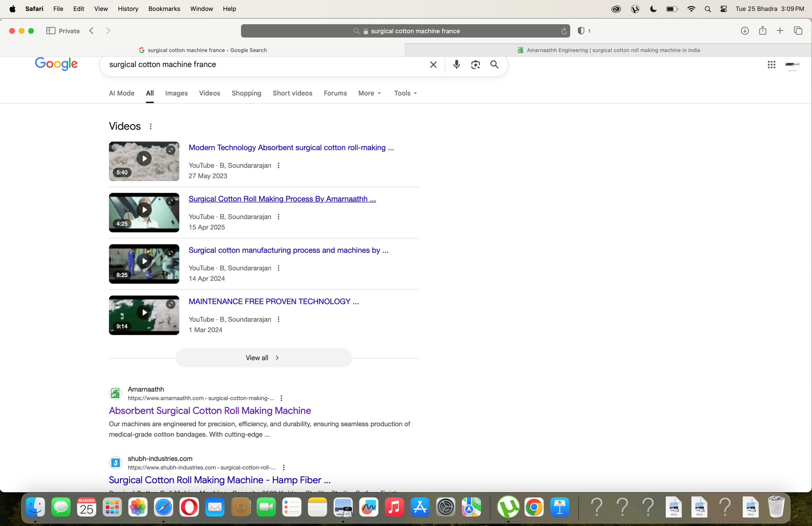This screenshot has height=526, width=812.
Task: Click the View all videos button
Action: point(263,358)
